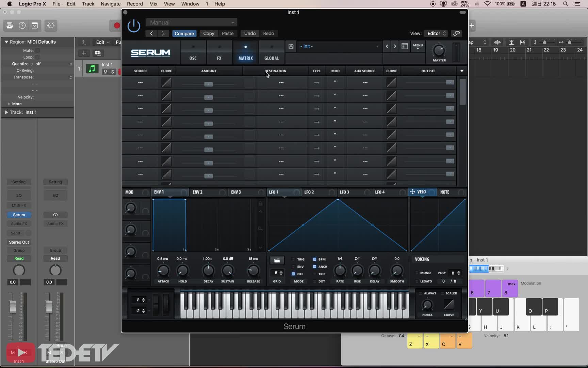Switch to the OSC tab in Serum
Viewport: 588px width, 368px height.
(193, 52)
